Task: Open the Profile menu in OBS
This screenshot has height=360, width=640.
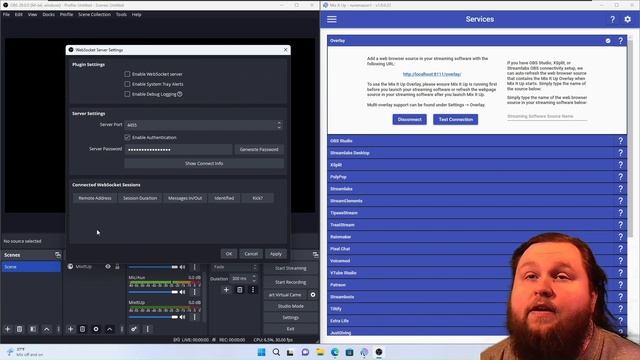Action: [66, 14]
